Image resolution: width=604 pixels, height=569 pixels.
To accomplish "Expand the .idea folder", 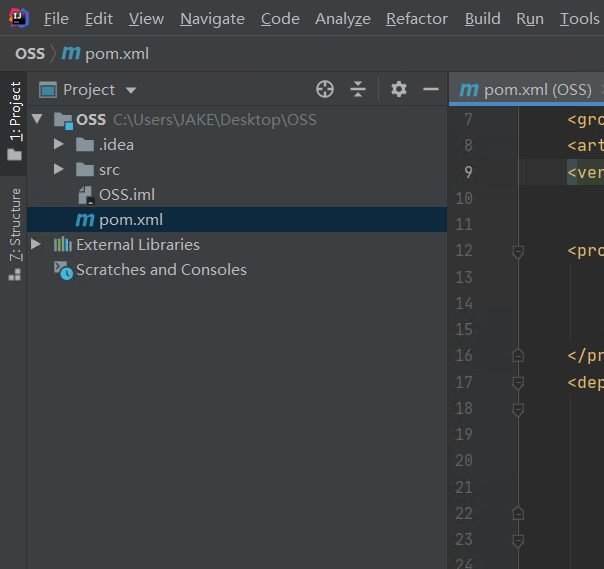I will pos(60,145).
